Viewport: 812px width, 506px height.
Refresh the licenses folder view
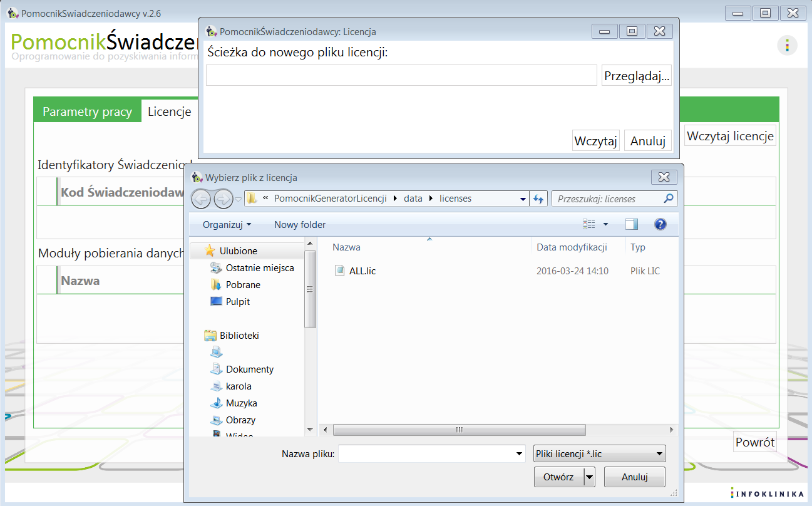point(538,199)
